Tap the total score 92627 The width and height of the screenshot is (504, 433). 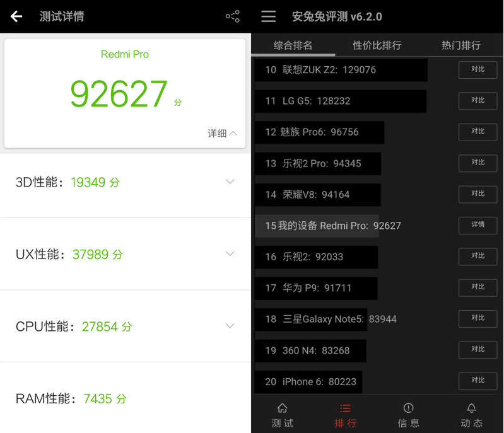pos(119,93)
